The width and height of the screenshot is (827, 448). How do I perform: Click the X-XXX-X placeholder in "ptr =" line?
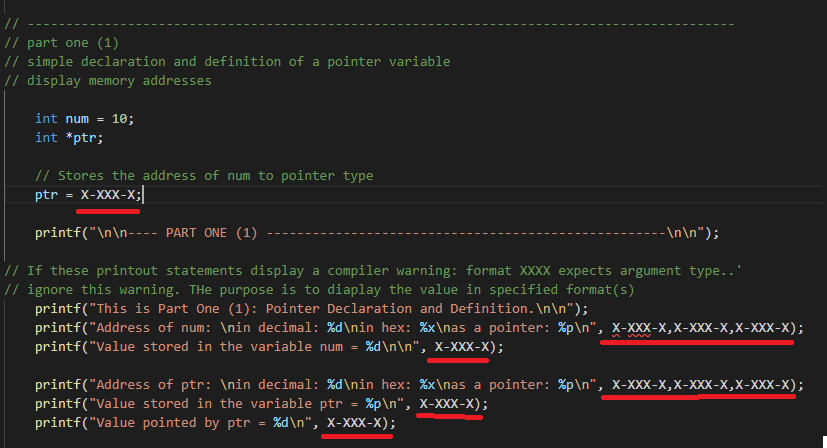[108, 195]
